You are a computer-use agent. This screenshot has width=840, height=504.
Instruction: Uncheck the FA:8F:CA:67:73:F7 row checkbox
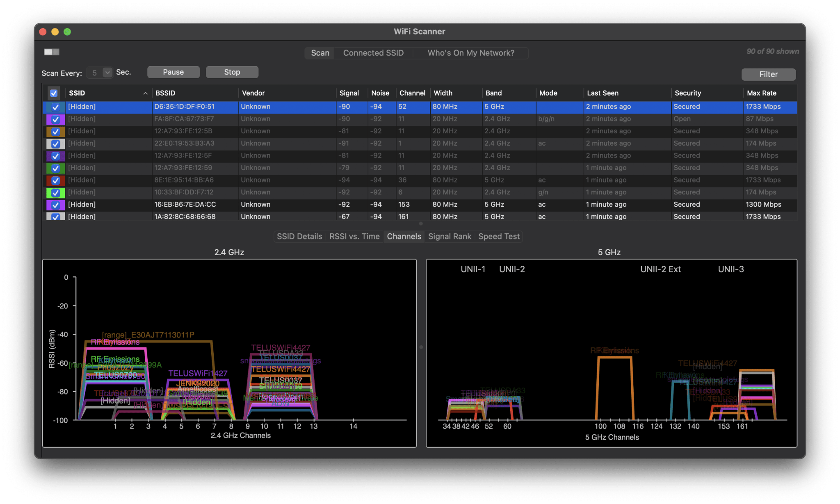point(55,119)
